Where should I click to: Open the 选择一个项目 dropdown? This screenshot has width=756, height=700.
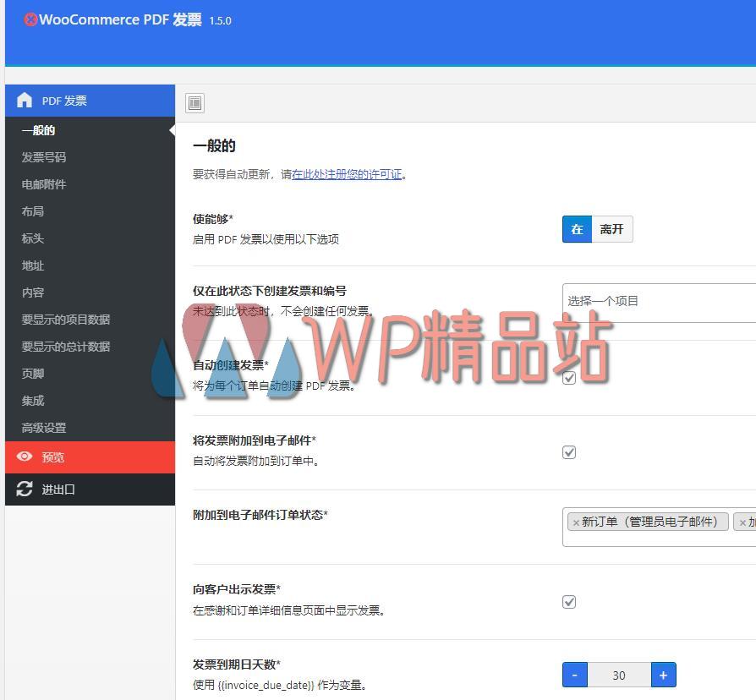660,301
